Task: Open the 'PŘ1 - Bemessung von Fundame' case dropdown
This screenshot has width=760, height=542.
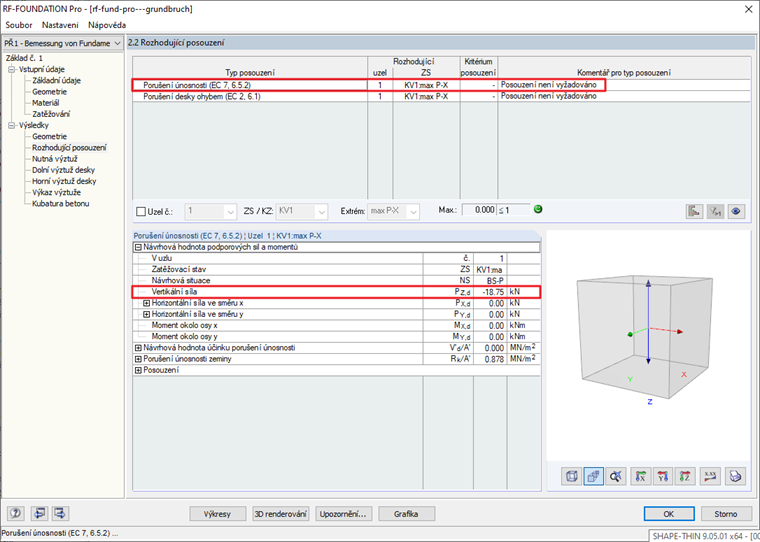Action: point(63,43)
